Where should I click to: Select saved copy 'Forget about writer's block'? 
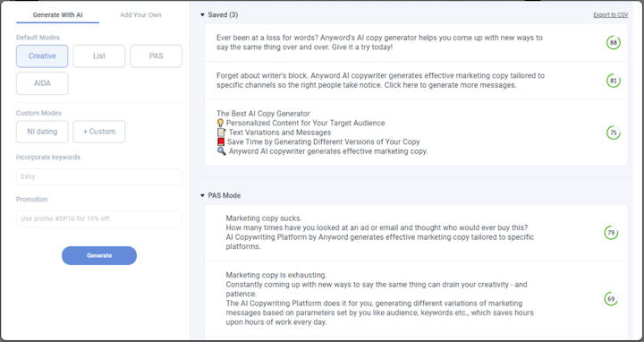point(380,81)
